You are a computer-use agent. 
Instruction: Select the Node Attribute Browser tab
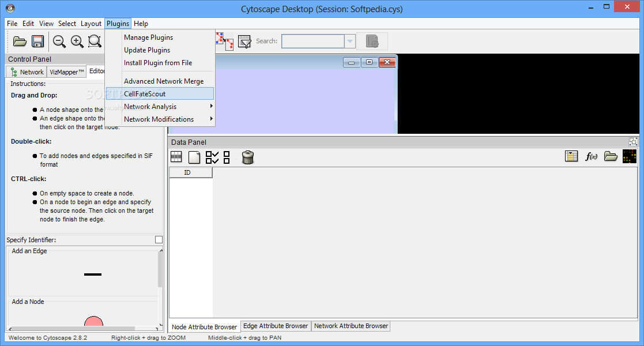(204, 327)
